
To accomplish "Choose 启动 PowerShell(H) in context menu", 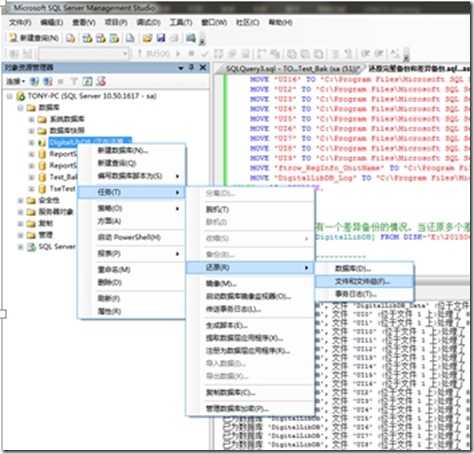I will pos(131,237).
